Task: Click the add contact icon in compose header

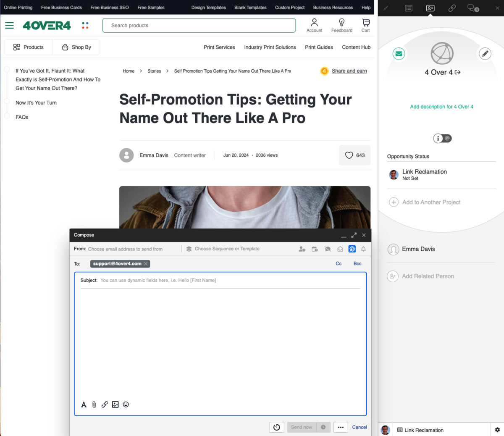Action: click(x=302, y=249)
